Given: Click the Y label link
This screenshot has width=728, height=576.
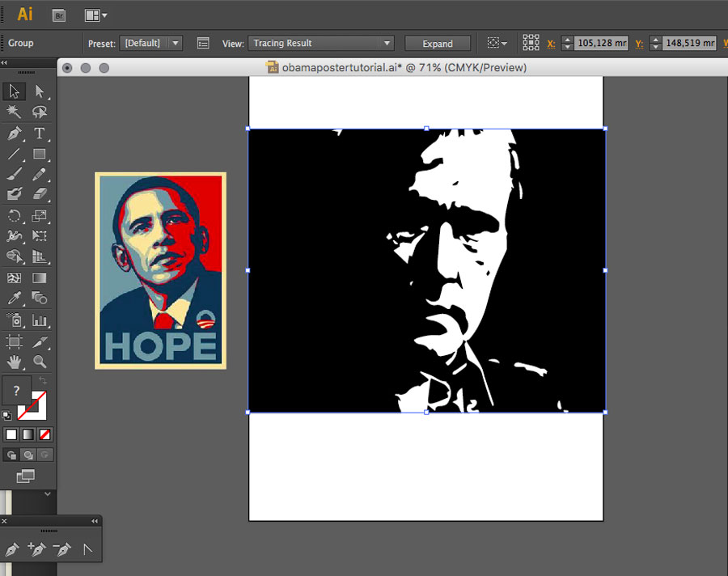Looking at the screenshot, I should 639,44.
